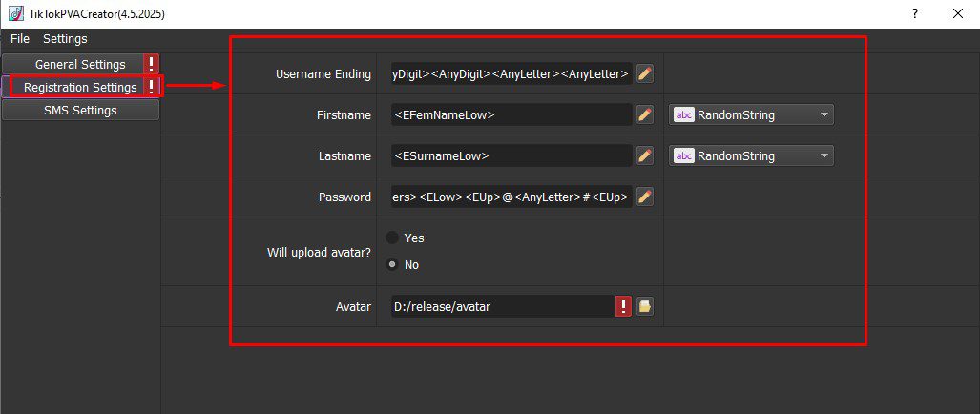Click the 'Will upload avatar?' label
Image resolution: width=980 pixels, height=414 pixels.
pos(319,253)
